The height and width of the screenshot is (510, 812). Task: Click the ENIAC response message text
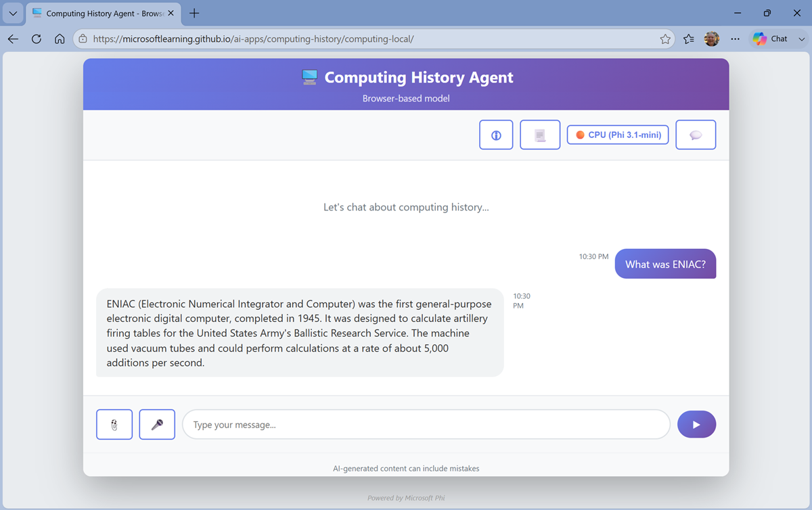coord(300,333)
